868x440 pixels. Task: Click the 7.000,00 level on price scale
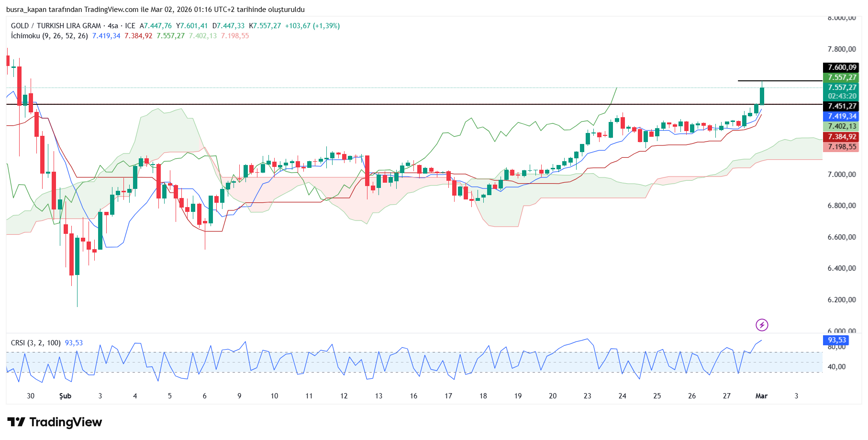[x=841, y=175]
